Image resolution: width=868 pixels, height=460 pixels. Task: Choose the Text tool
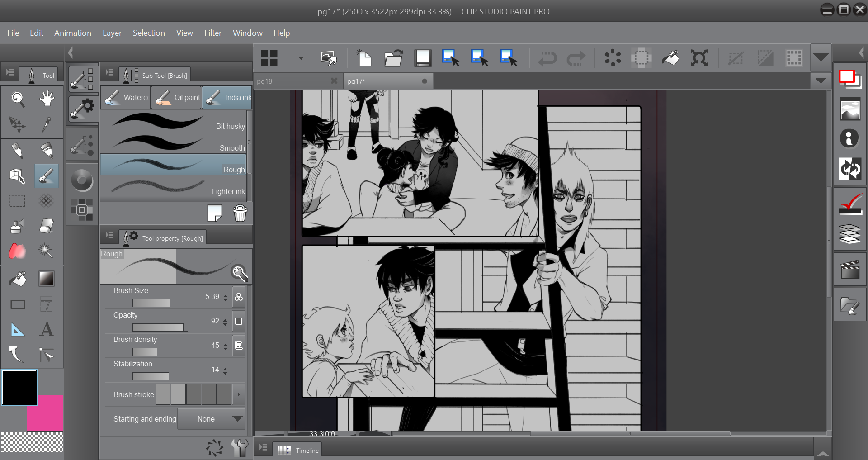(46, 329)
